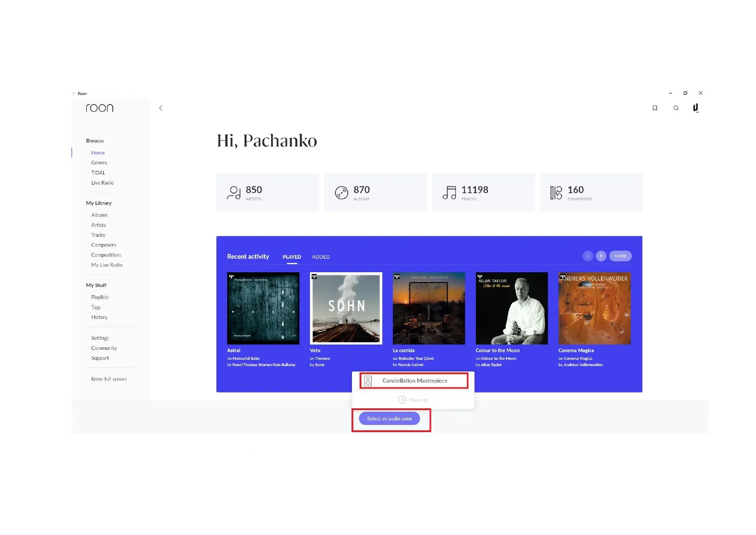Open My Live Radio in sidebar
The image size is (756, 535).
point(107,265)
